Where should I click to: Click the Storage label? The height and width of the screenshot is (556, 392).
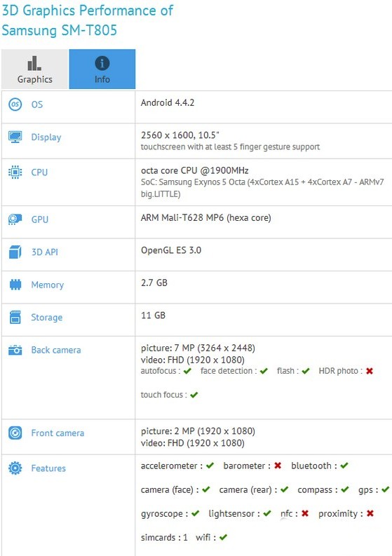coord(47,318)
